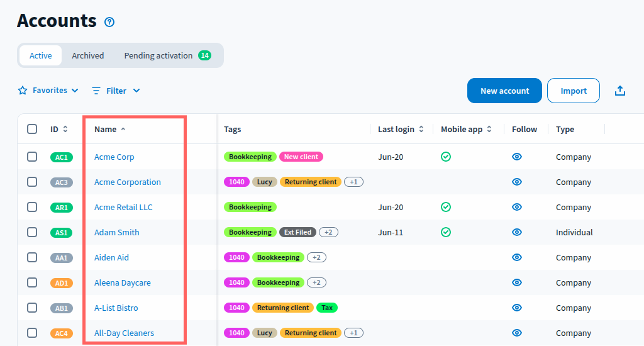This screenshot has height=346, width=644.
Task: Toggle the Name column sort arrow
Action: 123,129
